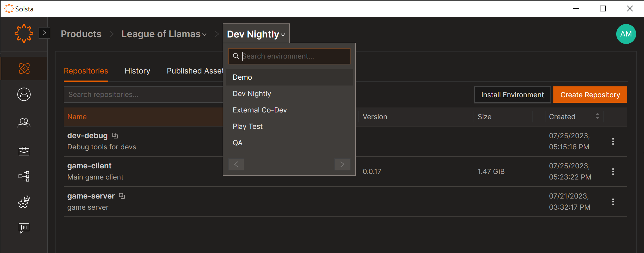Image resolution: width=644 pixels, height=253 pixels.
Task: Click the Products breadcrumb link
Action: [x=81, y=34]
